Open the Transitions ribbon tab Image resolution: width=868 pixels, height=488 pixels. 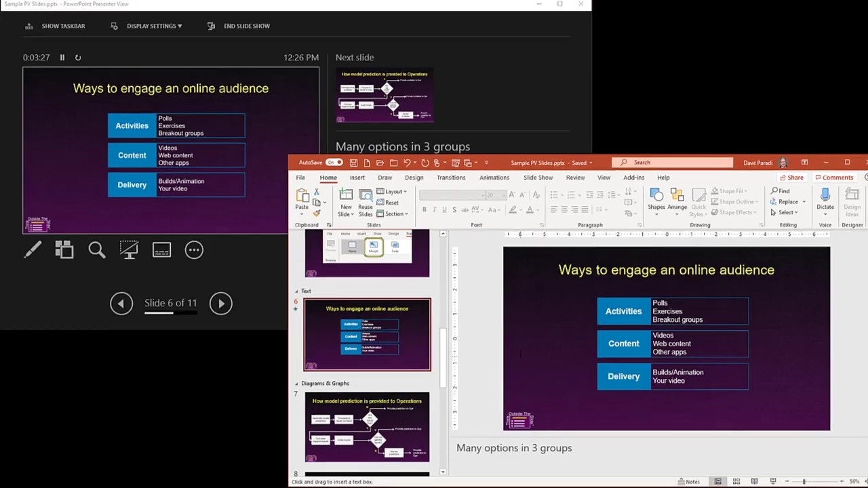click(x=451, y=178)
